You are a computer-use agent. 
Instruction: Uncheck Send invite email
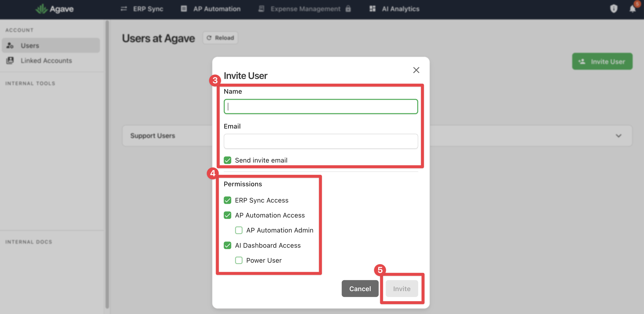(227, 160)
